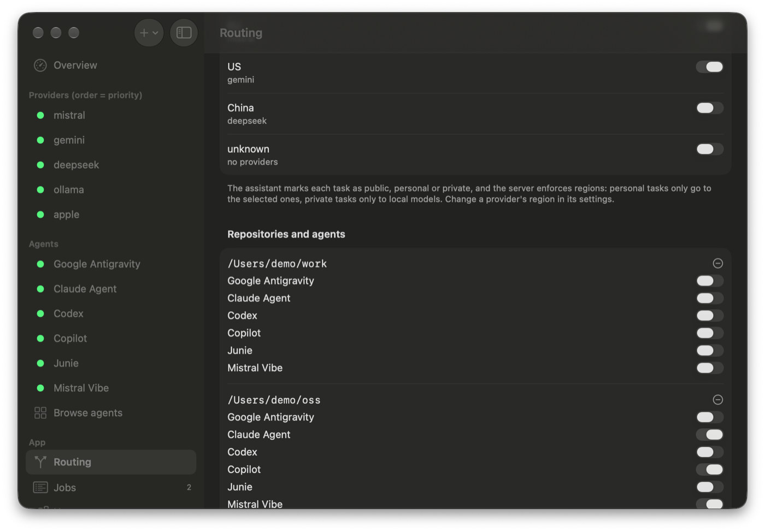
Task: Toggle Junie under /Users/demo/oss
Action: (710, 487)
